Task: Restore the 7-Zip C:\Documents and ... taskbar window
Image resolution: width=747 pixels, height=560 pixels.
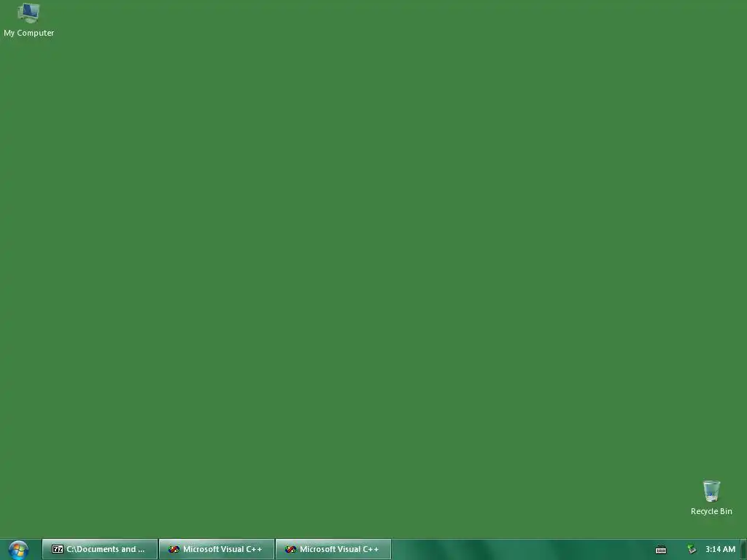Action: point(99,549)
